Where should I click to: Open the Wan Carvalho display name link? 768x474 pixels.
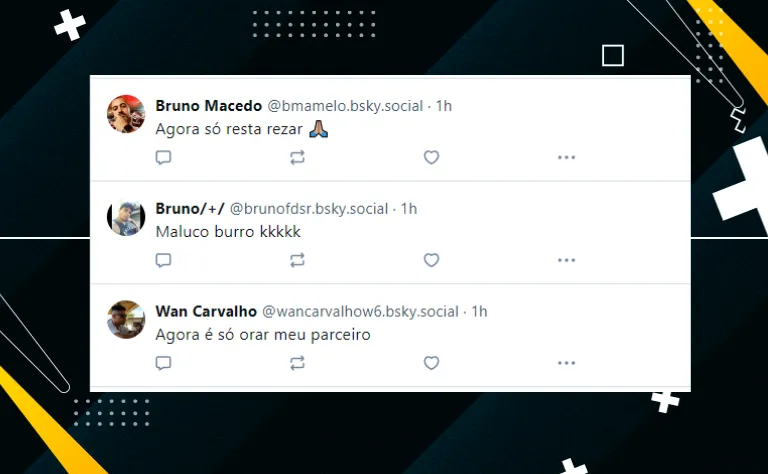(x=206, y=311)
